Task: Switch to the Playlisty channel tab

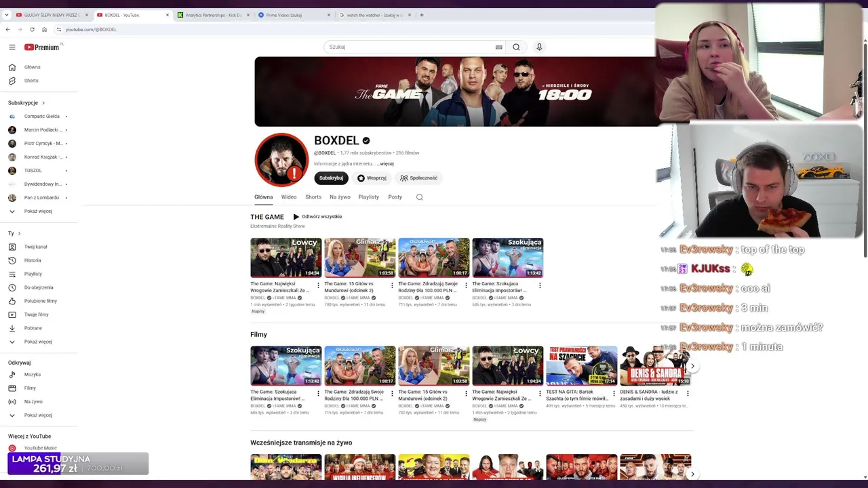Action: click(x=369, y=197)
